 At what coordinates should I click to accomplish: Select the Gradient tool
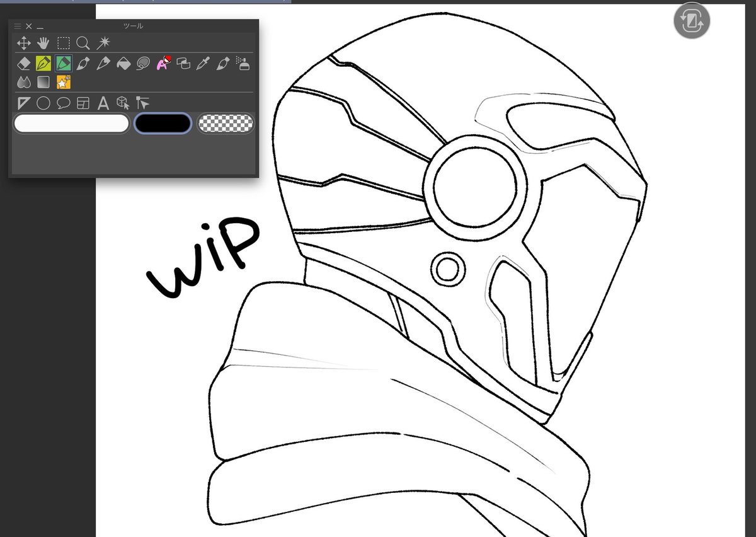[43, 82]
